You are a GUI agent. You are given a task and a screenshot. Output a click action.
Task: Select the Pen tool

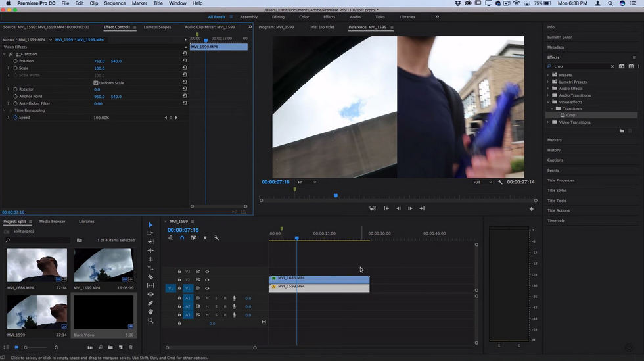tap(150, 303)
